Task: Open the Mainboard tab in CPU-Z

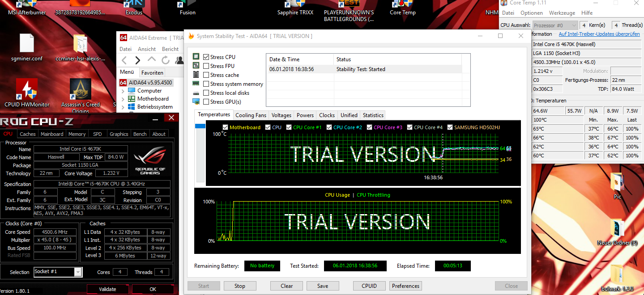Action: click(x=52, y=134)
